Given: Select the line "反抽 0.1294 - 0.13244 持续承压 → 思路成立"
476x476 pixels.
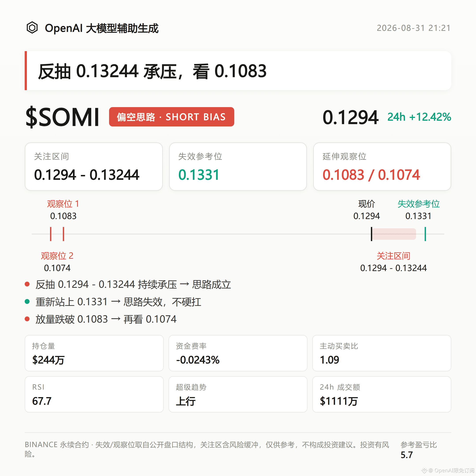Looking at the screenshot, I should [x=133, y=284].
